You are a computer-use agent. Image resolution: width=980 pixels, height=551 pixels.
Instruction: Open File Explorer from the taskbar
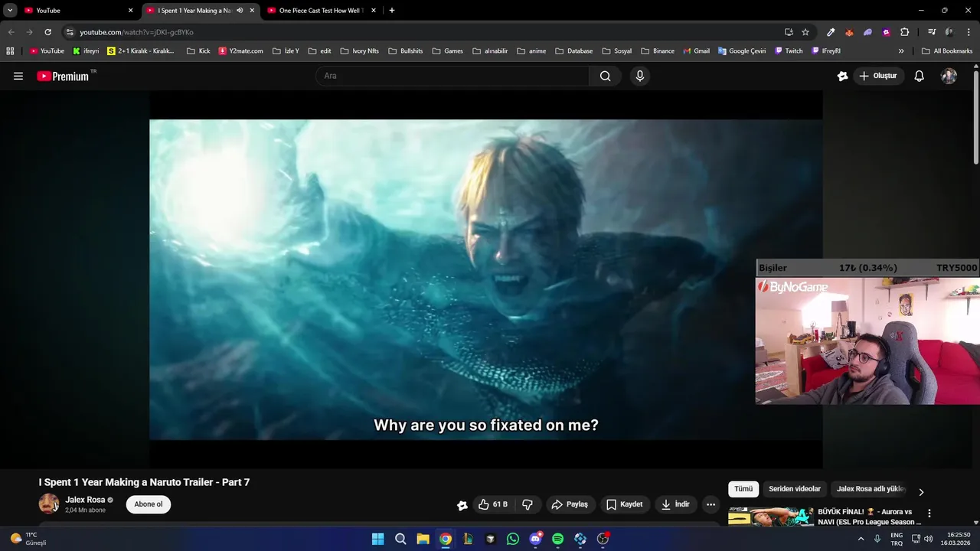(x=423, y=539)
